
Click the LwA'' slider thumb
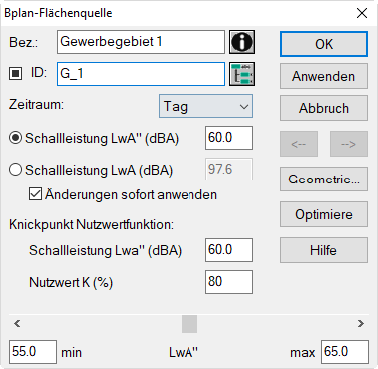(189, 324)
